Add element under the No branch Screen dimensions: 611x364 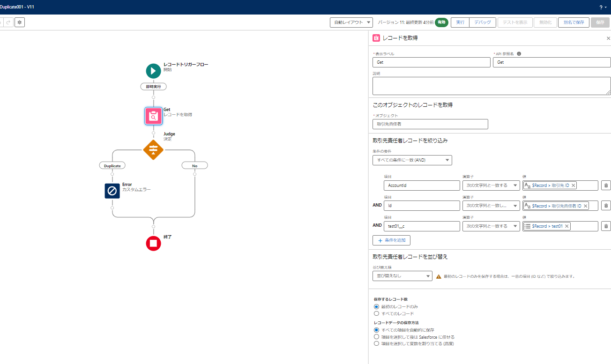tap(194, 174)
